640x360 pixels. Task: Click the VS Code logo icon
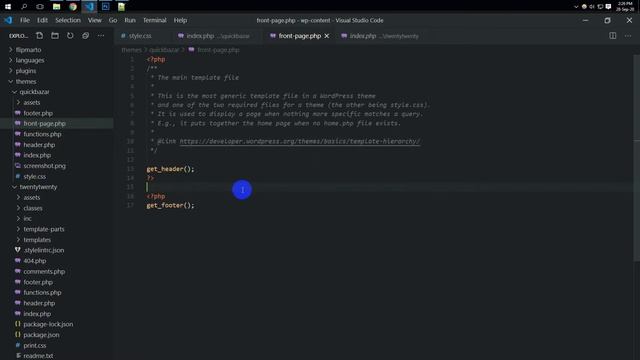pos(8,20)
